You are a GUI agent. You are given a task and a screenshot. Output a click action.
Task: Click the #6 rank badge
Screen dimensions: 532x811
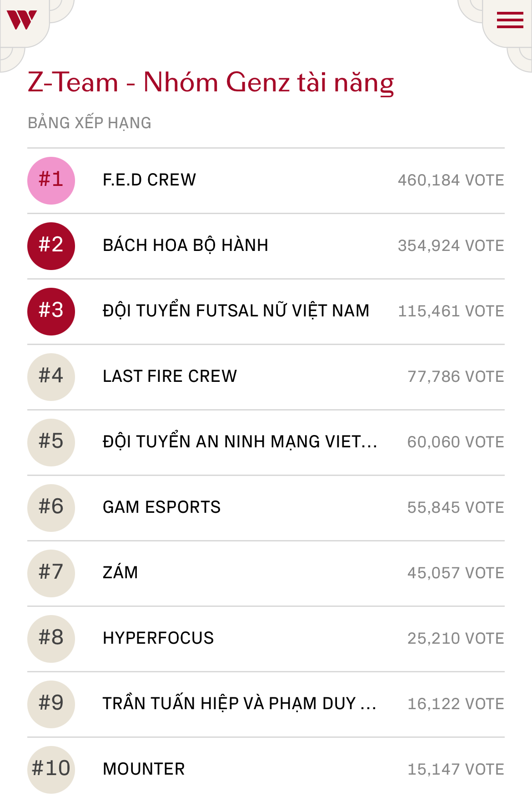51,508
